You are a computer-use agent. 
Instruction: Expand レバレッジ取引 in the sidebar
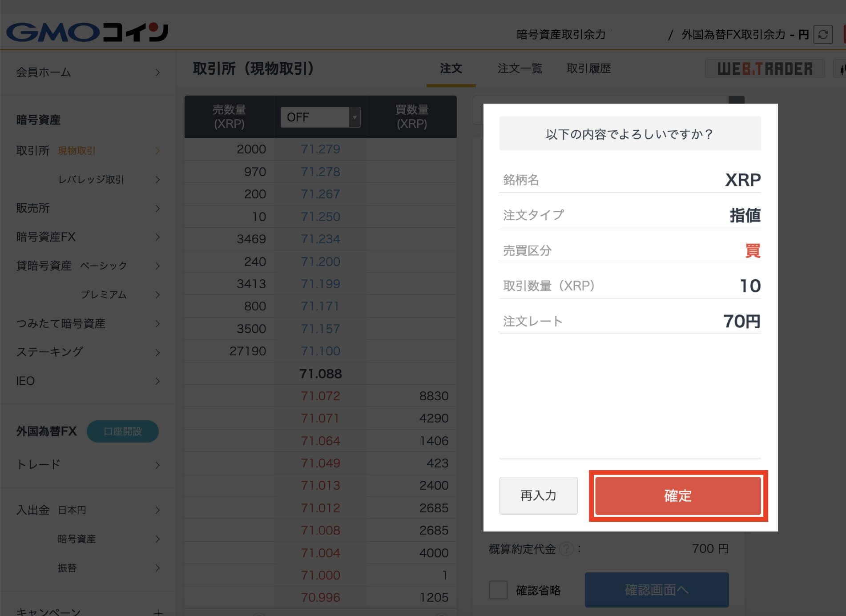92,180
